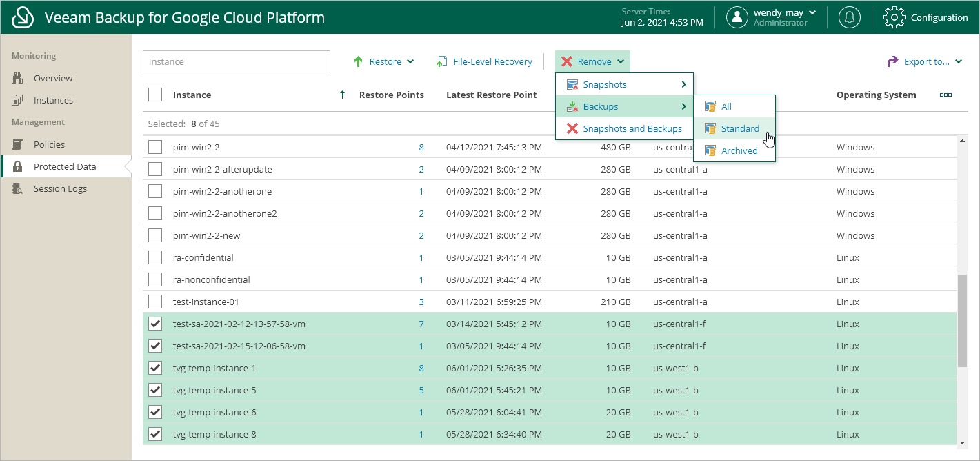Viewport: 980px width, 461px height.
Task: Click the purple Export to arrow icon
Action: click(x=892, y=61)
